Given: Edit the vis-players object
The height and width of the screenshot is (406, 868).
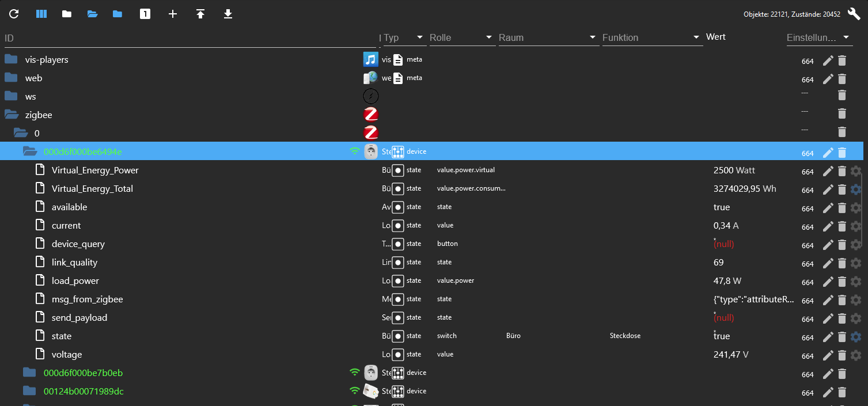Looking at the screenshot, I should [x=828, y=60].
